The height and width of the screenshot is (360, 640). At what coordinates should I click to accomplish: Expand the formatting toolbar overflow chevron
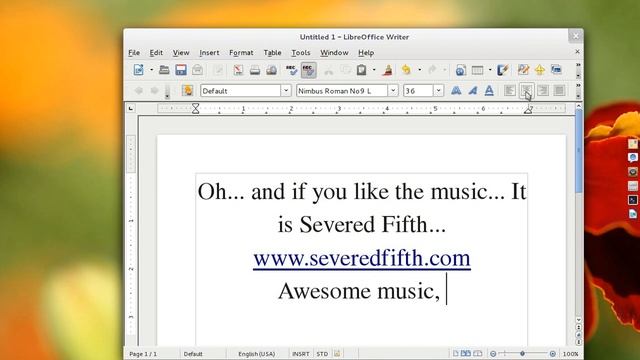point(578,85)
